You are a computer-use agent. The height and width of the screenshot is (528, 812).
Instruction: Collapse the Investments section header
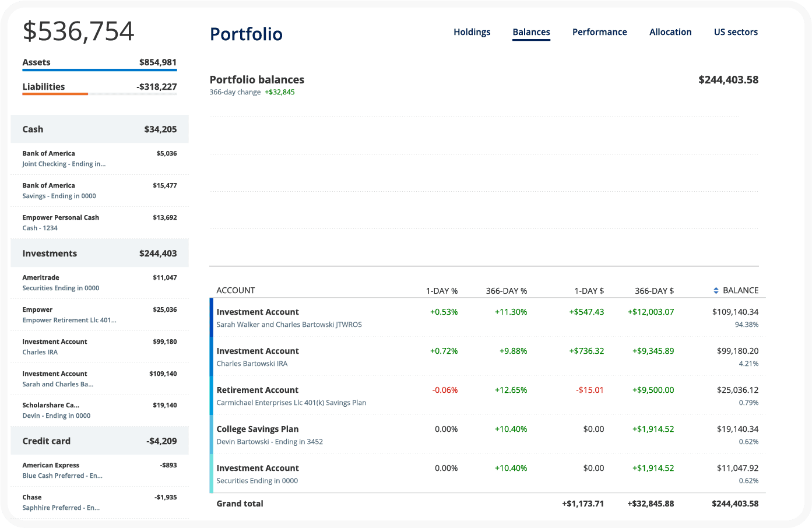pos(100,253)
